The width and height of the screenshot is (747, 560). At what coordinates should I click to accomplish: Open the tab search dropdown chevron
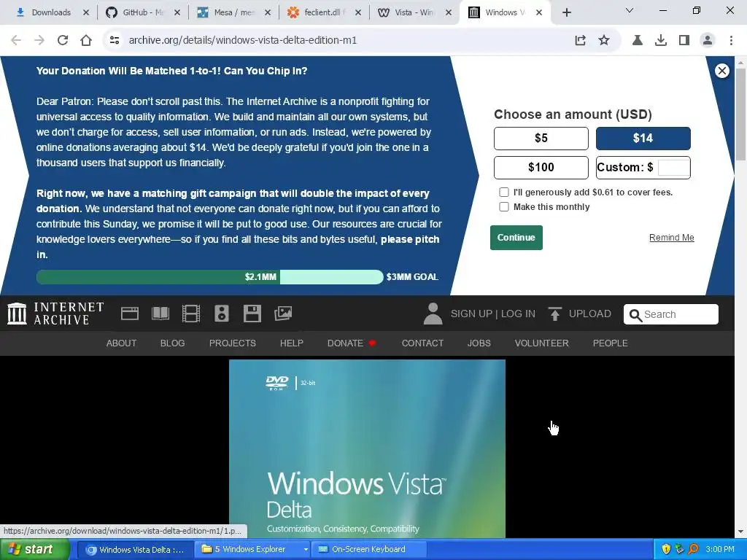(630, 10)
